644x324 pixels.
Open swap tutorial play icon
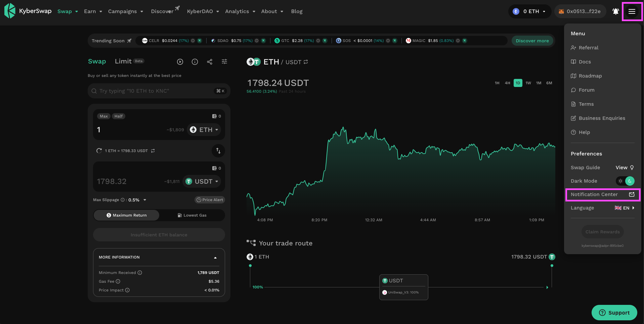pos(180,62)
